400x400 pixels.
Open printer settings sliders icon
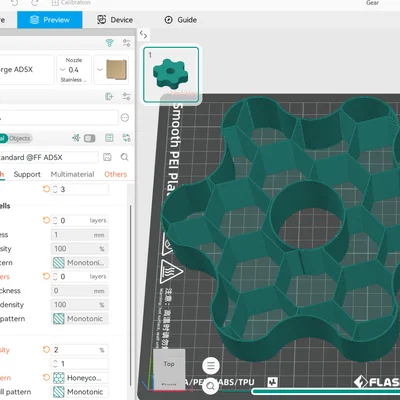pyautogui.click(x=126, y=43)
